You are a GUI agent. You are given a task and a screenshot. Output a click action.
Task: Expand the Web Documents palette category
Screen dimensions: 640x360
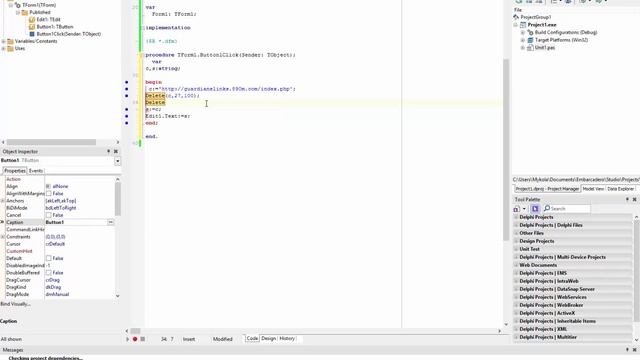516,265
